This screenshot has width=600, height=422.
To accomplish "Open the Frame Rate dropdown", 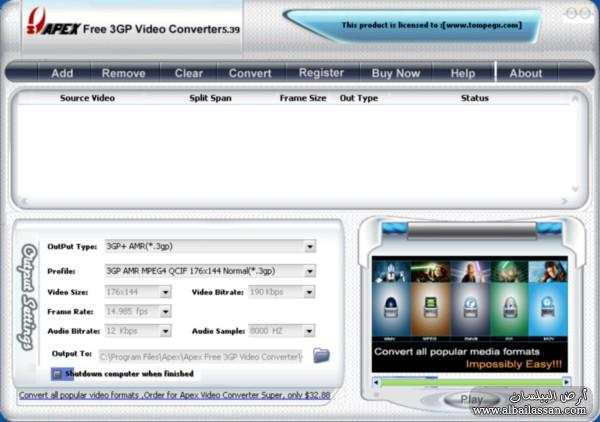I will coord(165,312).
